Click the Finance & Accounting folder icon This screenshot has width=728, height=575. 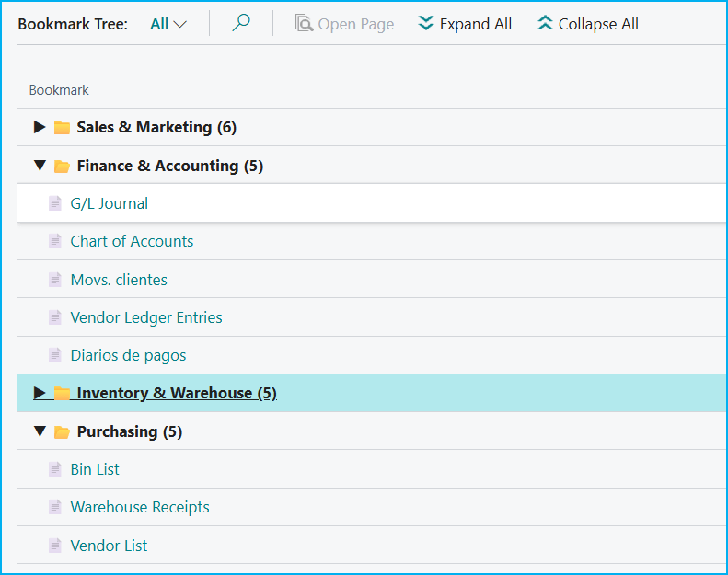(x=62, y=167)
